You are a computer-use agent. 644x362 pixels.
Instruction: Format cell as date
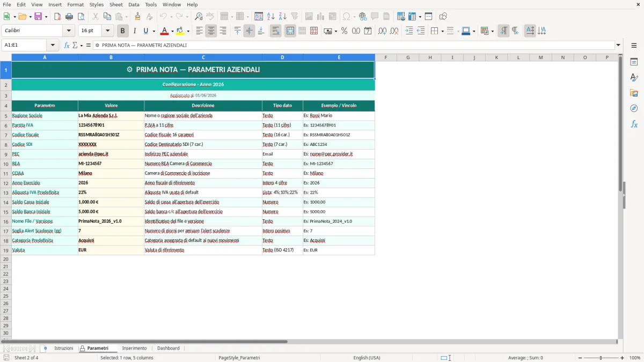pos(368,31)
